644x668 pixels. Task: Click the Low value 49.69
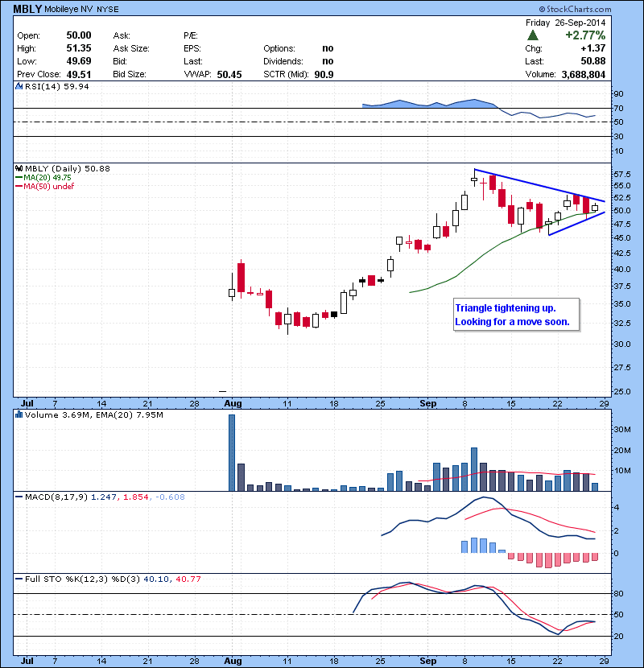(x=79, y=61)
